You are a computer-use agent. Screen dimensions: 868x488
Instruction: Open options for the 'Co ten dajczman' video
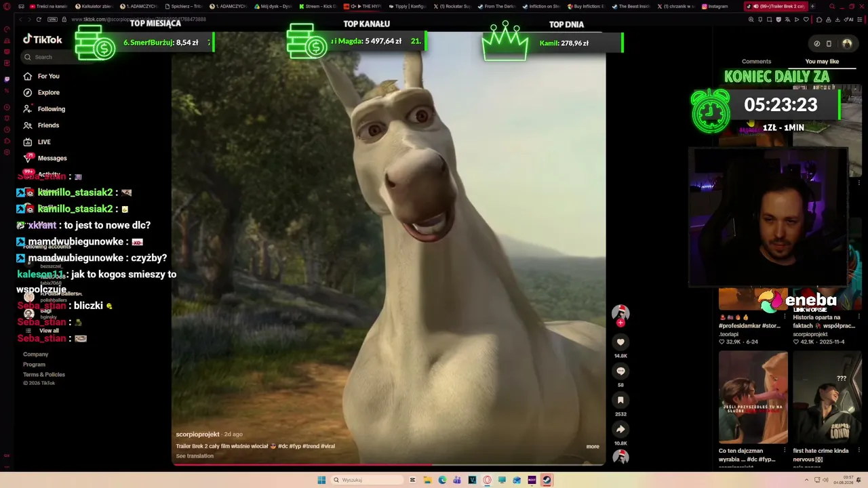coord(785,451)
